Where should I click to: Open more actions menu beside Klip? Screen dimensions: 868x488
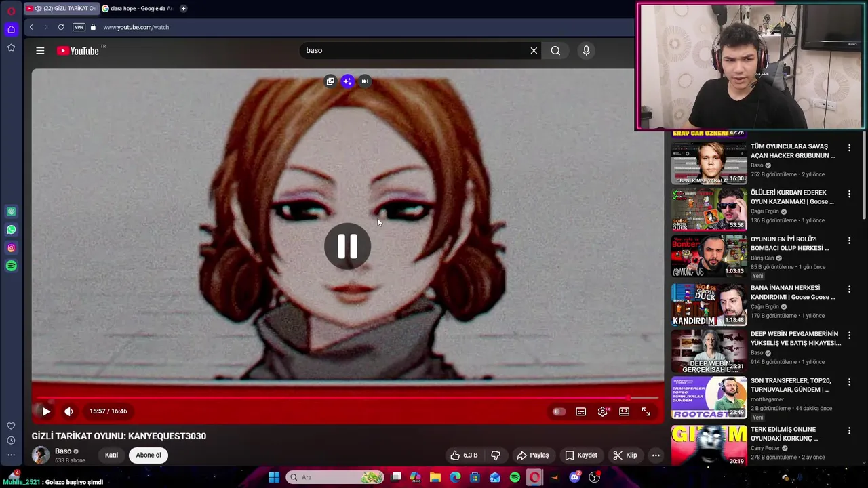point(656,455)
